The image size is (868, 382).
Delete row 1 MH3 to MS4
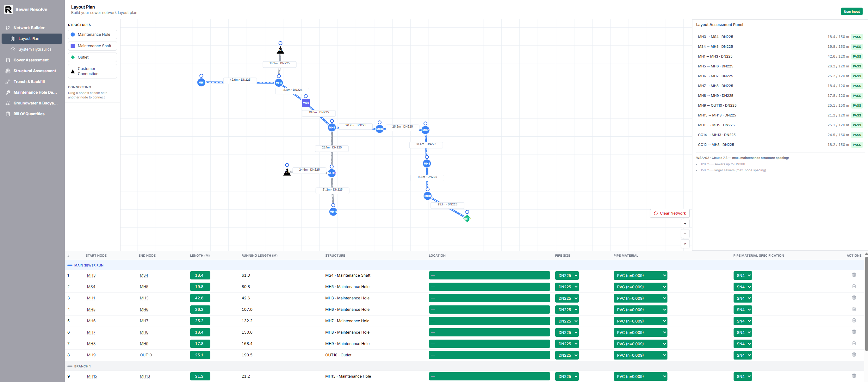854,275
